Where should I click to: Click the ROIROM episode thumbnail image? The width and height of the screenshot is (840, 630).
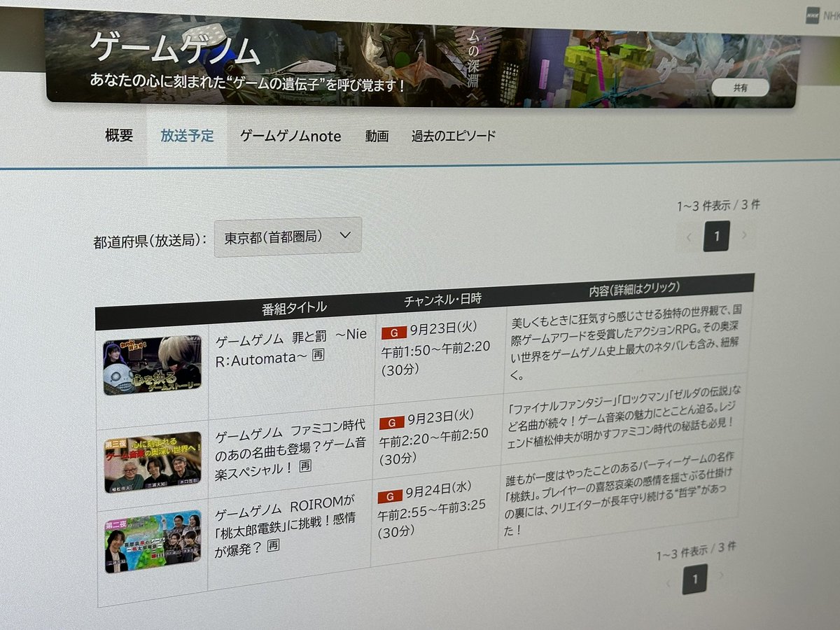[153, 537]
